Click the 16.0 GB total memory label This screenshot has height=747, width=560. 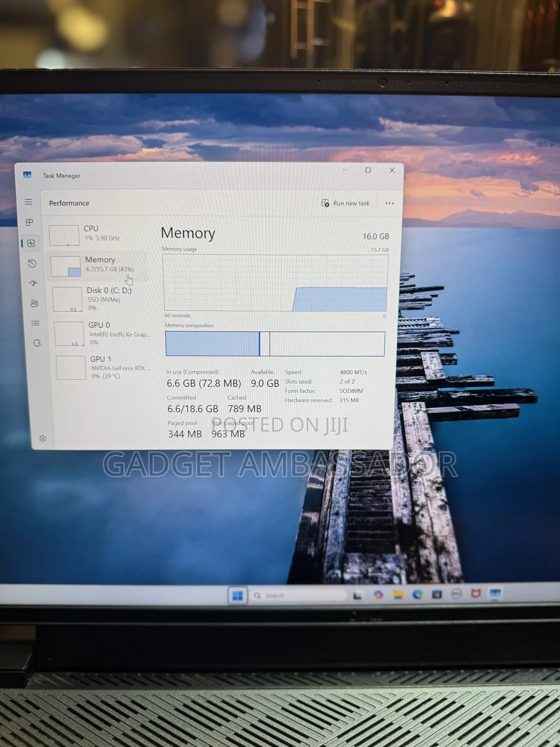[376, 237]
